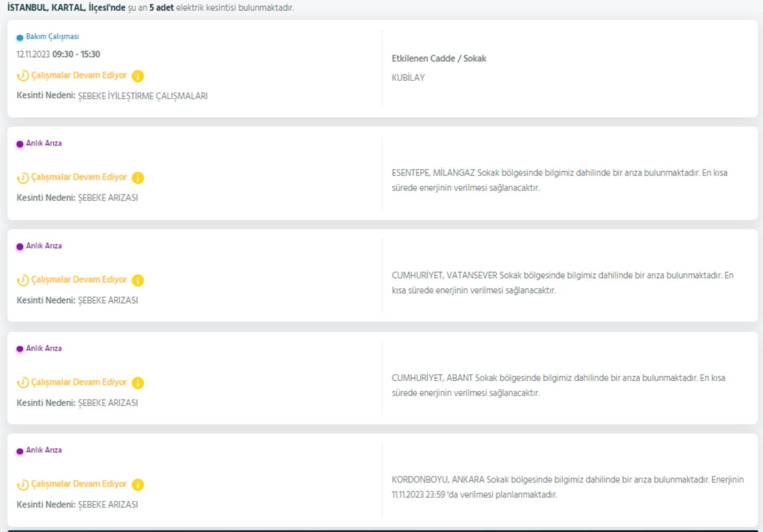The height and width of the screenshot is (532, 763).
Task: Click purple dot in the ESENTEPE outage card
Action: 20,144
